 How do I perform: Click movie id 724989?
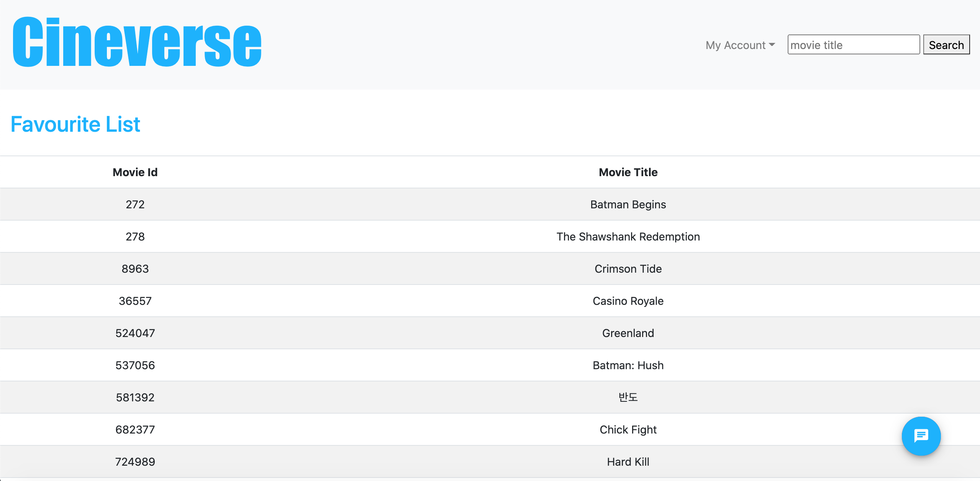(135, 462)
